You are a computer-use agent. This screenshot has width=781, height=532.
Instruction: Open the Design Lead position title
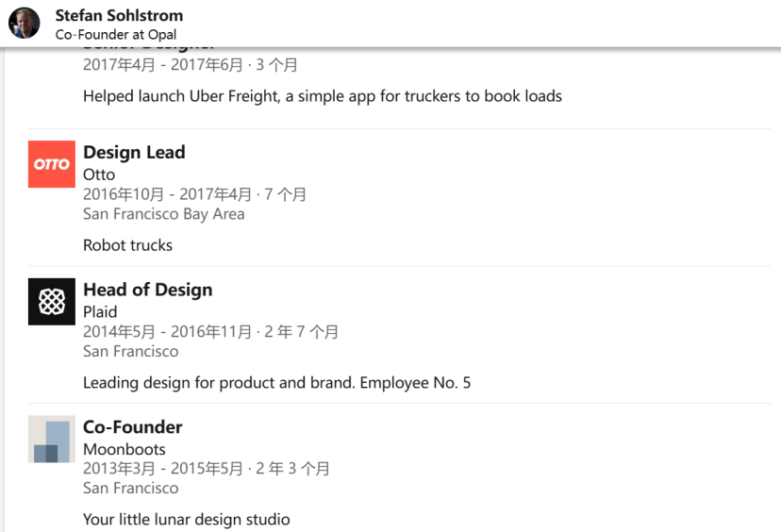pos(134,153)
